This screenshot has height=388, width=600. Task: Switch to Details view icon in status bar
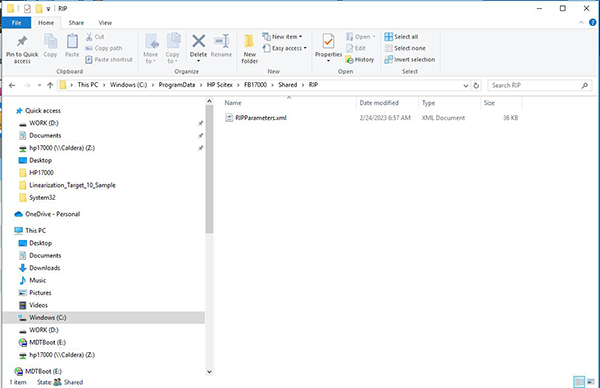(x=579, y=381)
